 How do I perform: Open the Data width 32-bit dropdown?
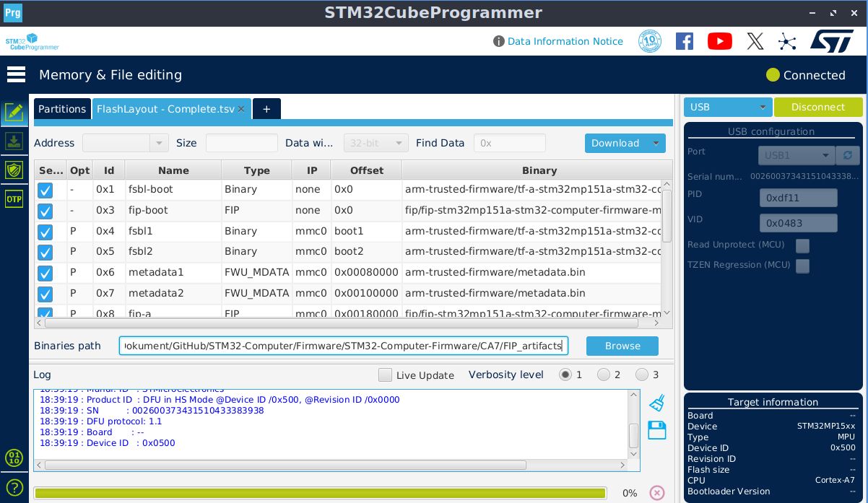[376, 143]
